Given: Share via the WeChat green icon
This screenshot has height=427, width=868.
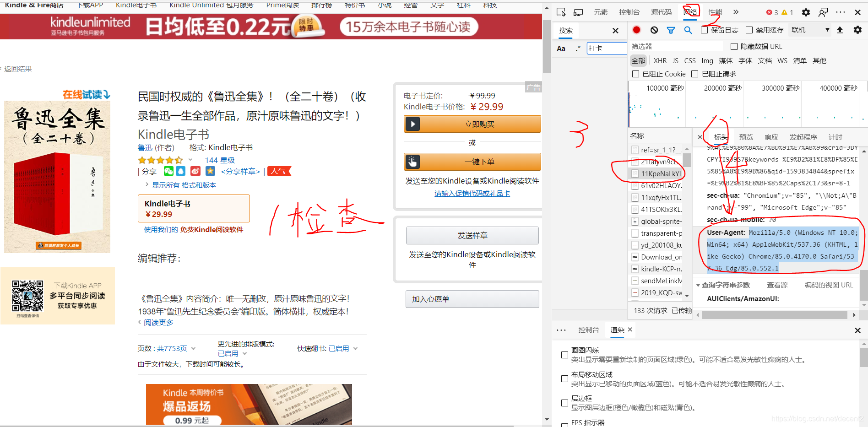Looking at the screenshot, I should tap(168, 171).
